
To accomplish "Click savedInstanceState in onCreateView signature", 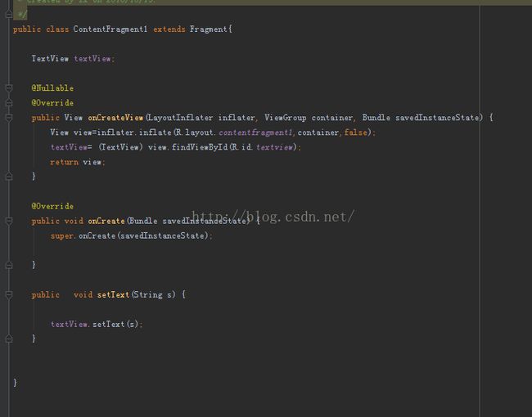I will (x=437, y=118).
